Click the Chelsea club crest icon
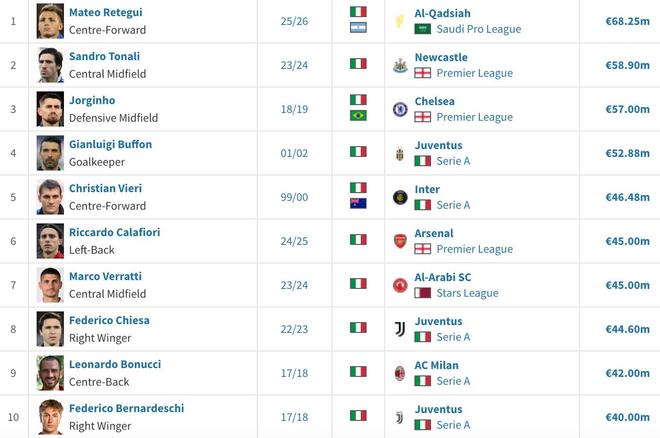The width and height of the screenshot is (660, 438). [400, 109]
